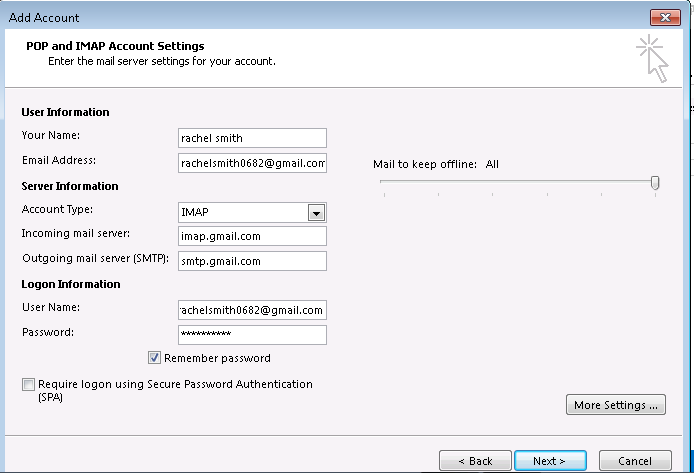Click the Add Account title bar

[328, 17]
